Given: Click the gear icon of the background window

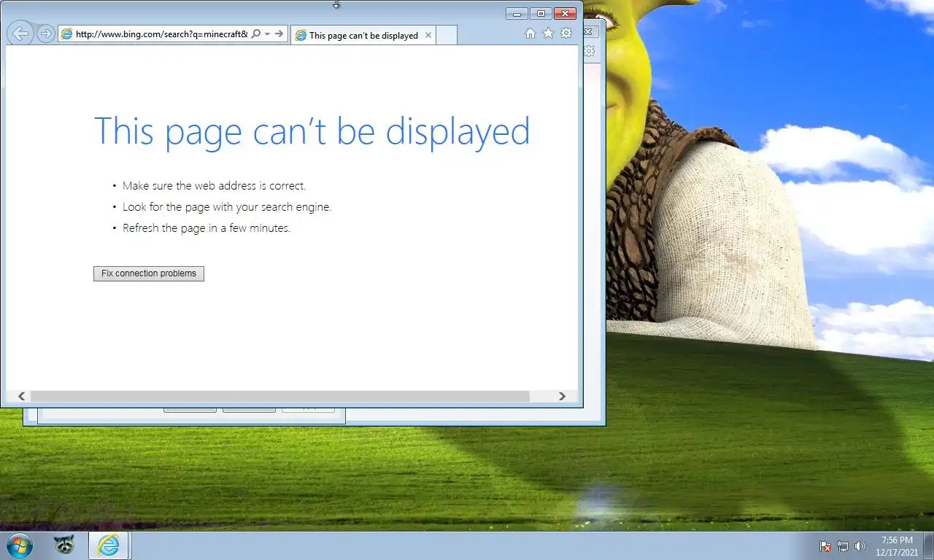Looking at the screenshot, I should (589, 51).
